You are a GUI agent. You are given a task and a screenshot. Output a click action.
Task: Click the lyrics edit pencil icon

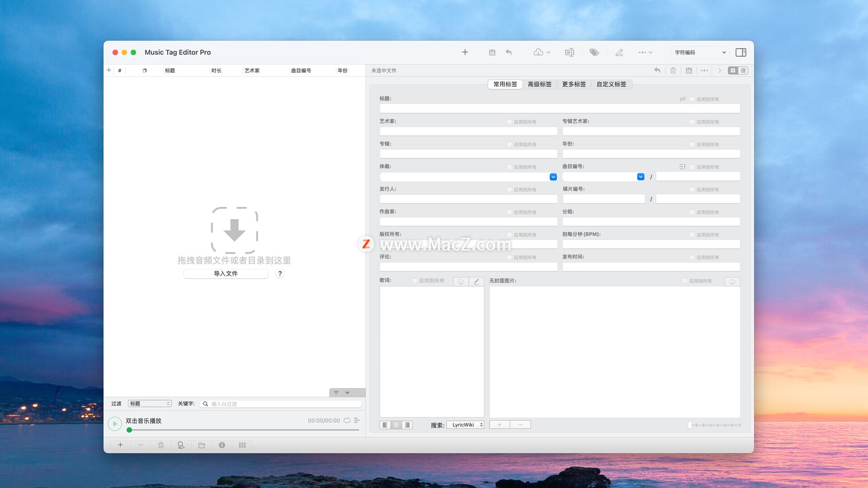pos(476,282)
